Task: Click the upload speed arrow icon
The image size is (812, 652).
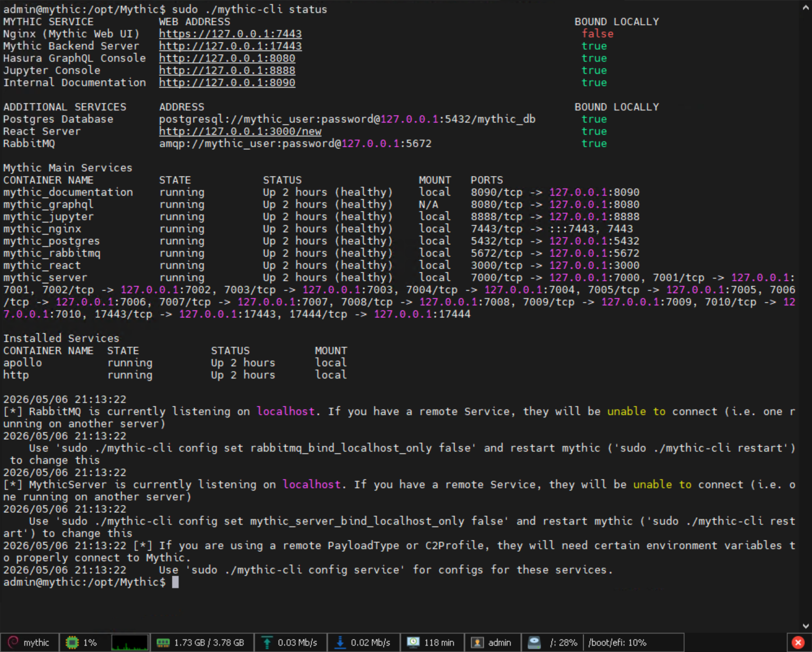Action: [x=267, y=642]
